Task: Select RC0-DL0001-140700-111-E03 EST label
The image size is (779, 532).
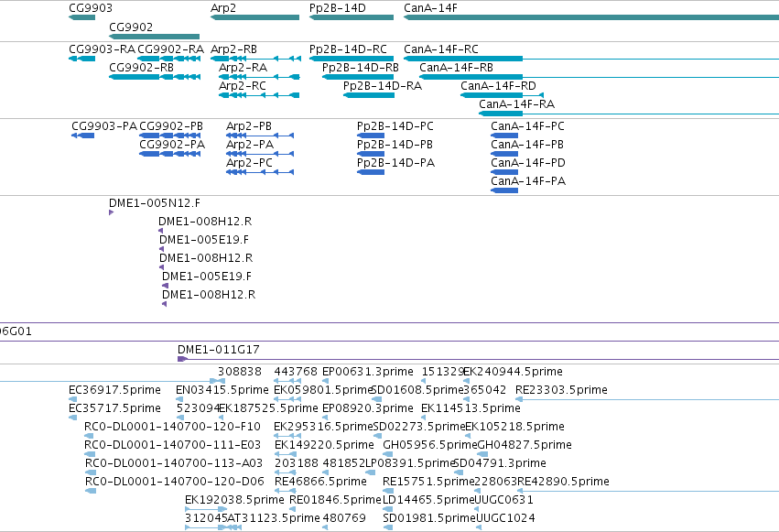Action: [x=172, y=445]
